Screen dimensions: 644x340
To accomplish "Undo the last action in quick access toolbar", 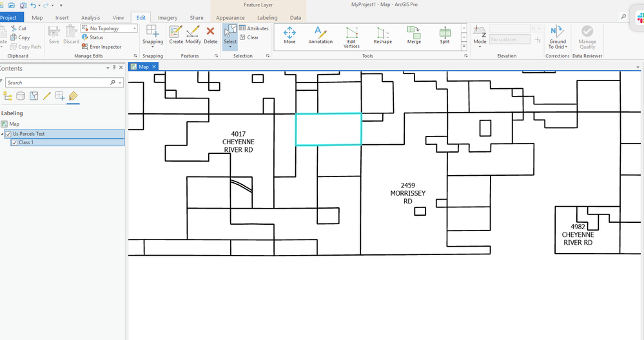I will 34,5.
